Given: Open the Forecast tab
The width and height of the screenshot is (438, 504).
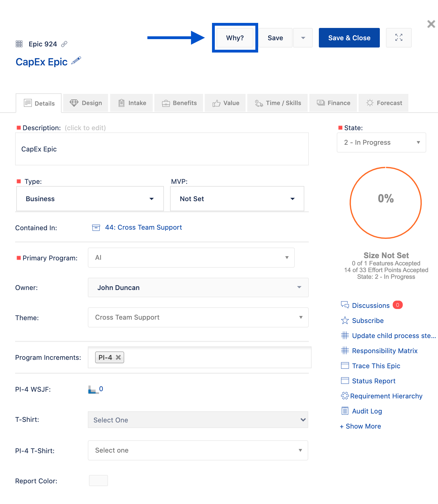Looking at the screenshot, I should [384, 103].
